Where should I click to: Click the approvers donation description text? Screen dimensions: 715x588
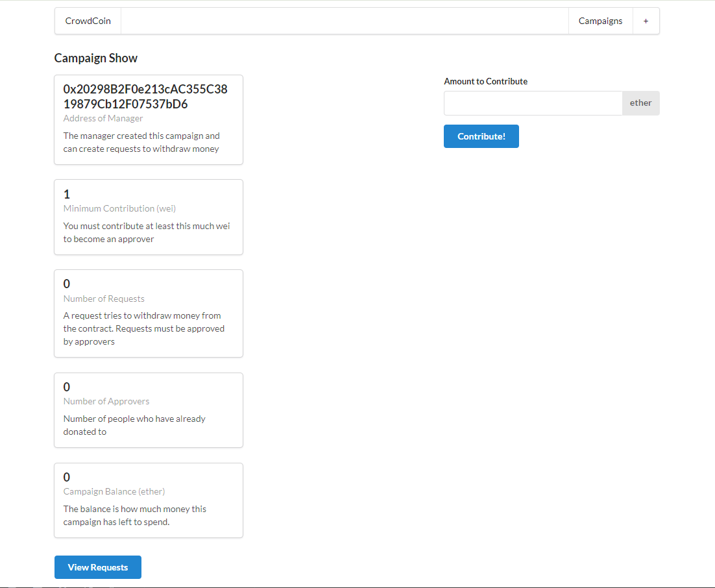[x=134, y=425]
